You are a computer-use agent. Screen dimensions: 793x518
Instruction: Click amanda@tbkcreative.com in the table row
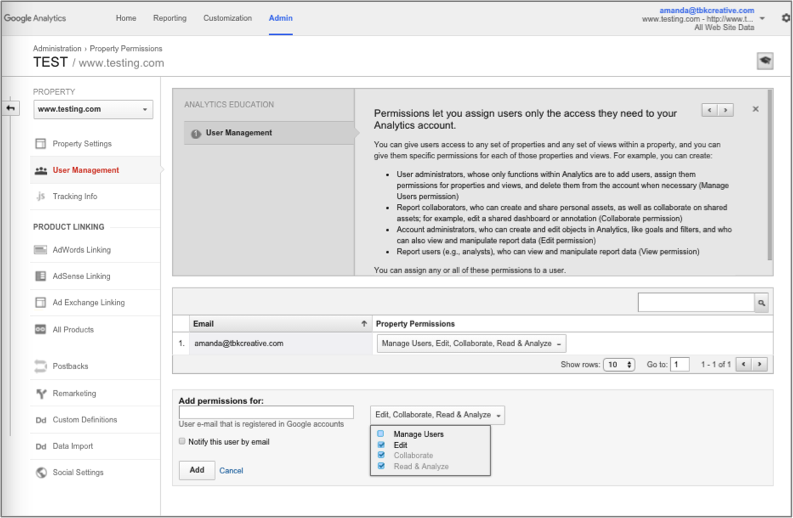[x=239, y=343]
